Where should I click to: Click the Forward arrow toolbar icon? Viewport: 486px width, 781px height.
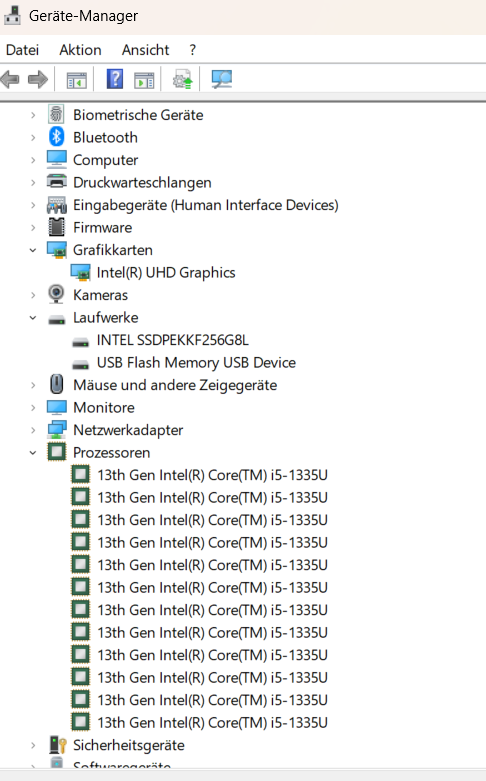tap(38, 79)
